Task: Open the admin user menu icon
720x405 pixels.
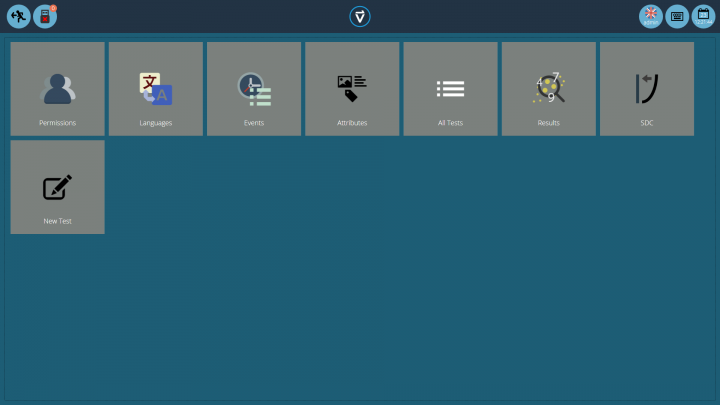Action: (x=651, y=17)
